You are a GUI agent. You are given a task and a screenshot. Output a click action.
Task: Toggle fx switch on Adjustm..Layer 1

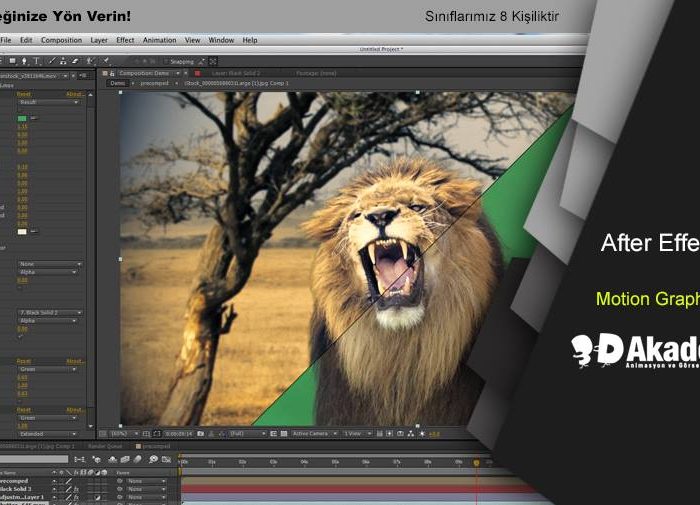[x=76, y=497]
